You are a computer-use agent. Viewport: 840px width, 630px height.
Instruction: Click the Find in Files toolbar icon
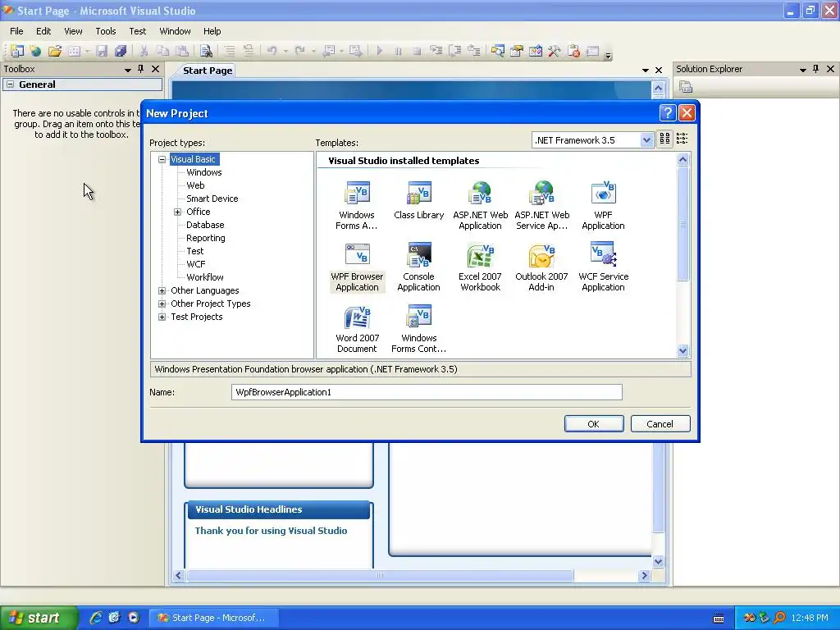(206, 51)
